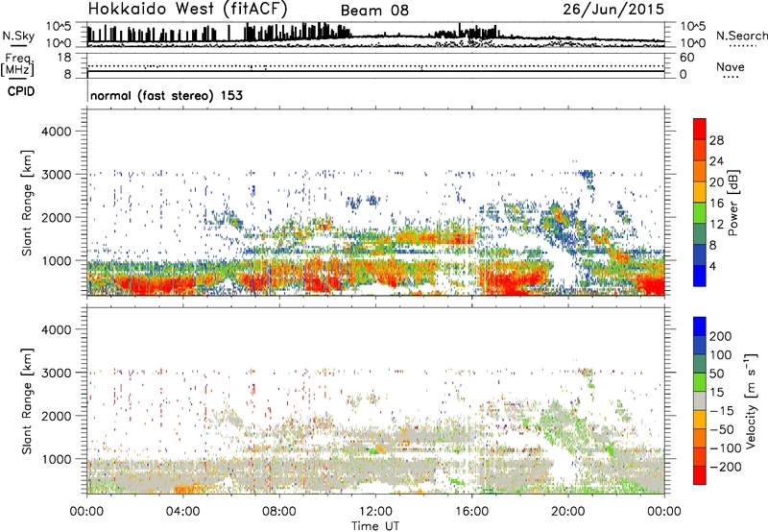The height and width of the screenshot is (532, 768).
Task: Click the '08:00' time axis label
Action: [279, 512]
